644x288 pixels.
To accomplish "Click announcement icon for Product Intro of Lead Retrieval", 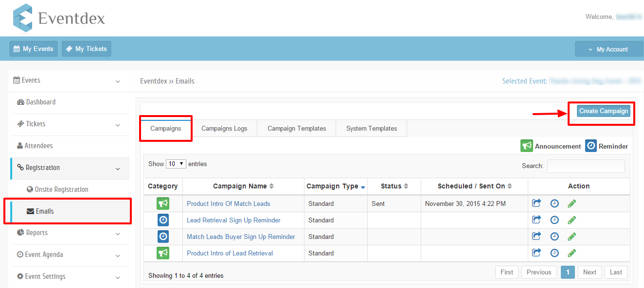I will click(x=163, y=253).
